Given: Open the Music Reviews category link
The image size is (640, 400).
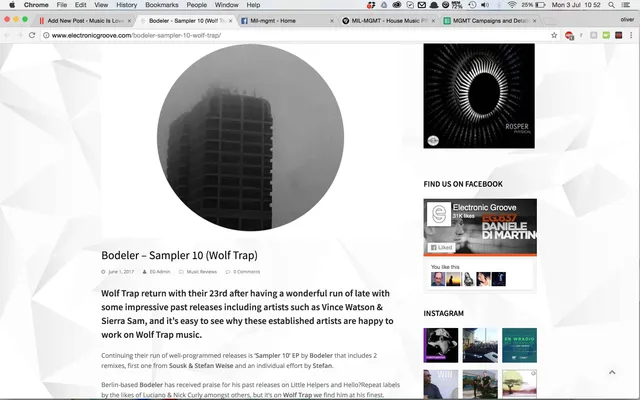Looking at the screenshot, I should pos(202,272).
